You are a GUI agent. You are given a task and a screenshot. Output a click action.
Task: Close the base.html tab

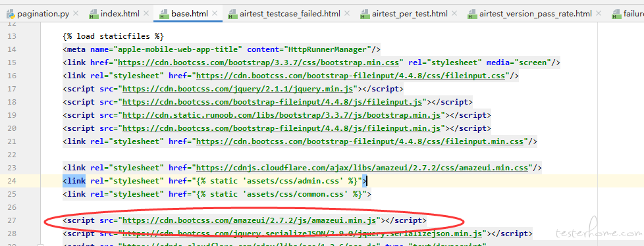click(x=215, y=14)
